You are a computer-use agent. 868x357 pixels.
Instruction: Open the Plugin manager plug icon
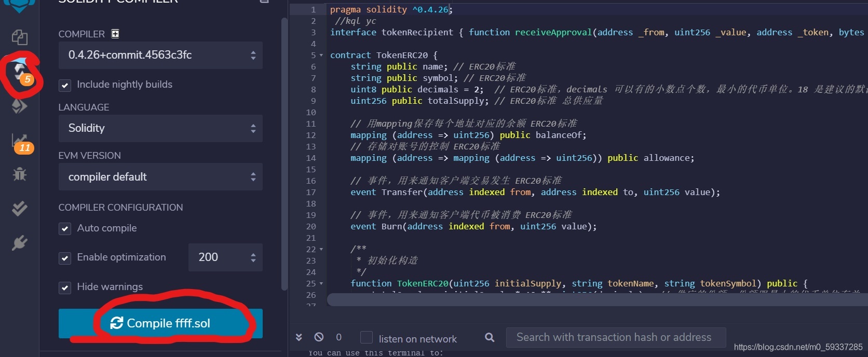pyautogui.click(x=20, y=242)
